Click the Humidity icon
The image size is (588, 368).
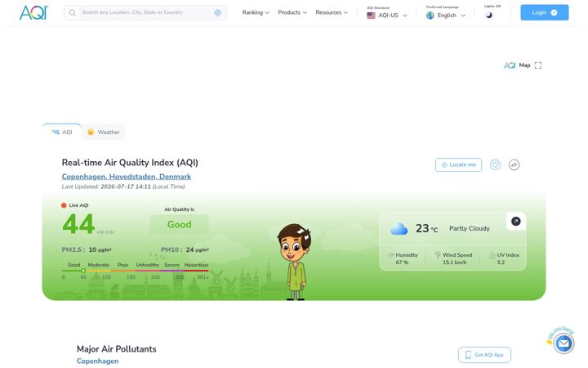pyautogui.click(x=391, y=255)
